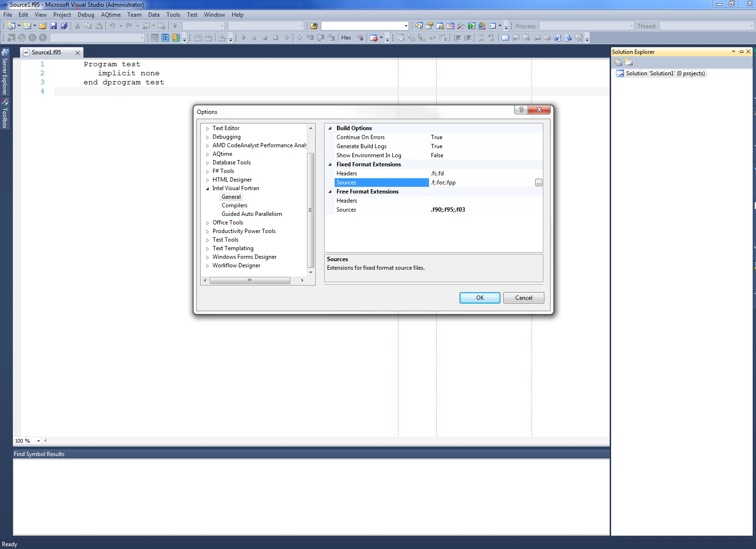
Task: Click the Save icon in the toolbar
Action: pos(53,26)
